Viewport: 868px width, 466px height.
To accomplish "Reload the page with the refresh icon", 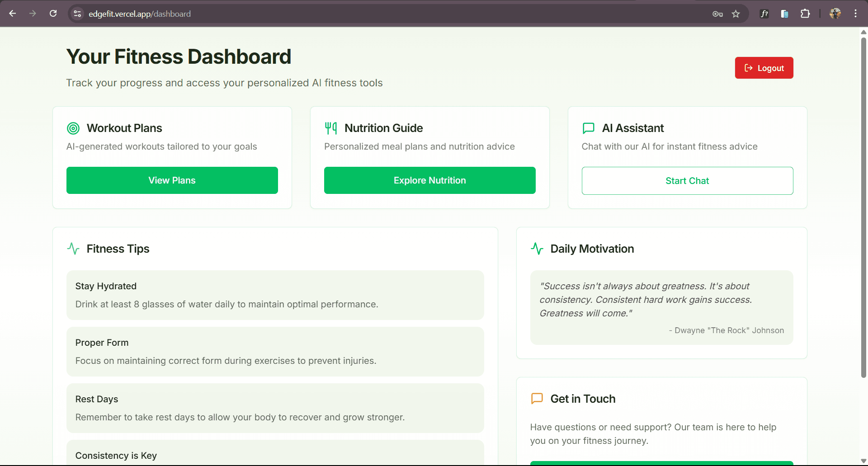I will (x=53, y=14).
